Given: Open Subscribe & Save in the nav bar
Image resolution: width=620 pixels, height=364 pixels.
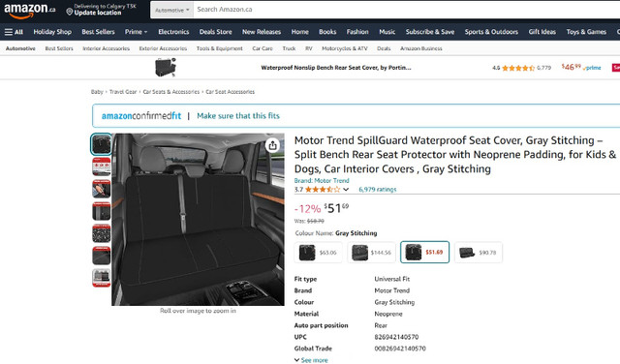Looking at the screenshot, I should (x=430, y=32).
